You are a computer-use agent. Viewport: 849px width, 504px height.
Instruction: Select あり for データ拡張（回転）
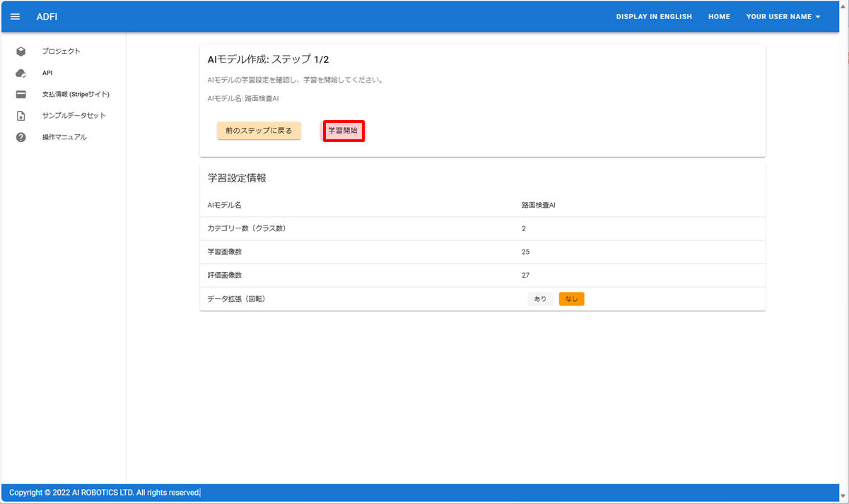pyautogui.click(x=540, y=299)
